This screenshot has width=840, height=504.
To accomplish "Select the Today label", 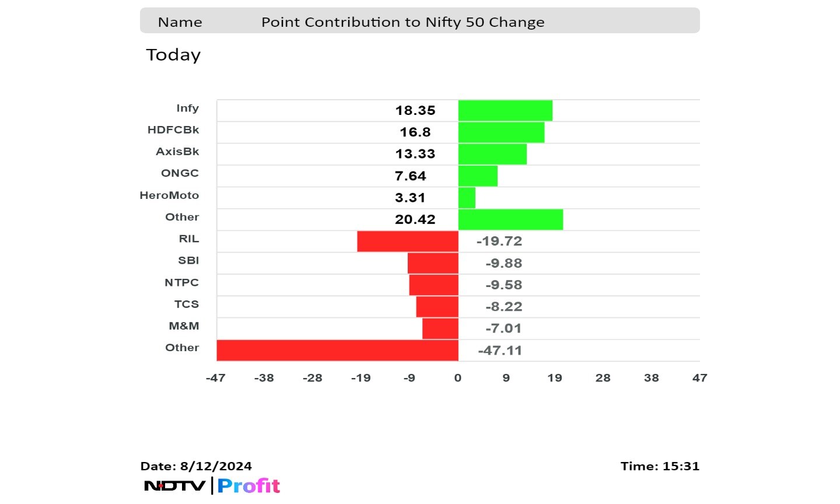I will (173, 55).
